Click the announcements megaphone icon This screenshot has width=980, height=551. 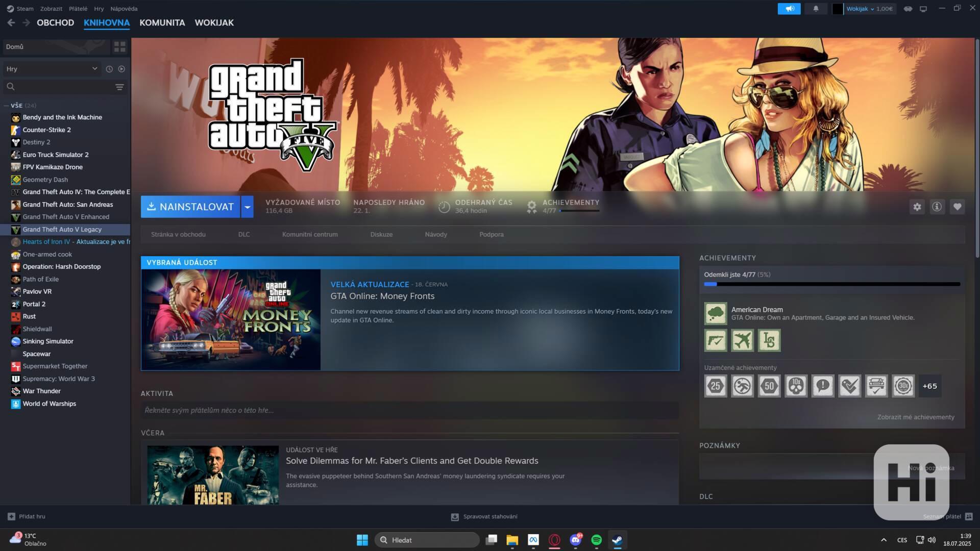pos(789,9)
